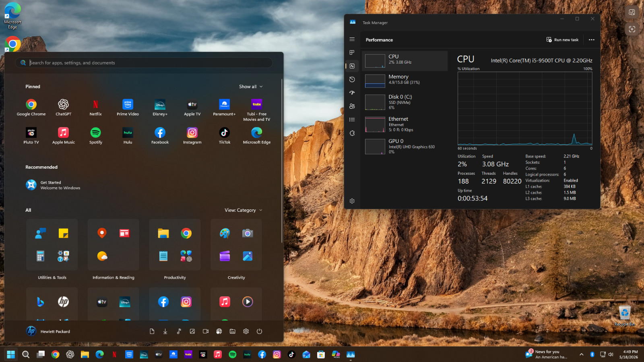Click Windows Start button on taskbar

[11, 354]
